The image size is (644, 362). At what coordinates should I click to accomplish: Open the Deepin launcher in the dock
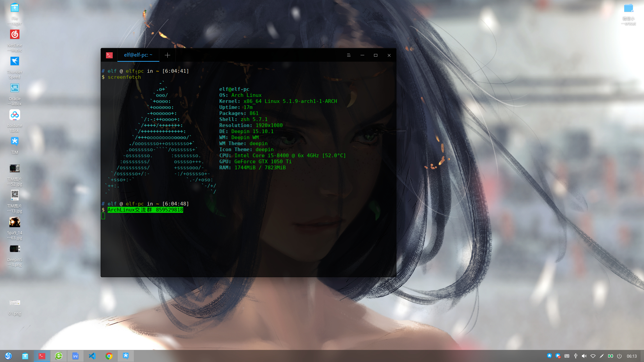coord(8,356)
